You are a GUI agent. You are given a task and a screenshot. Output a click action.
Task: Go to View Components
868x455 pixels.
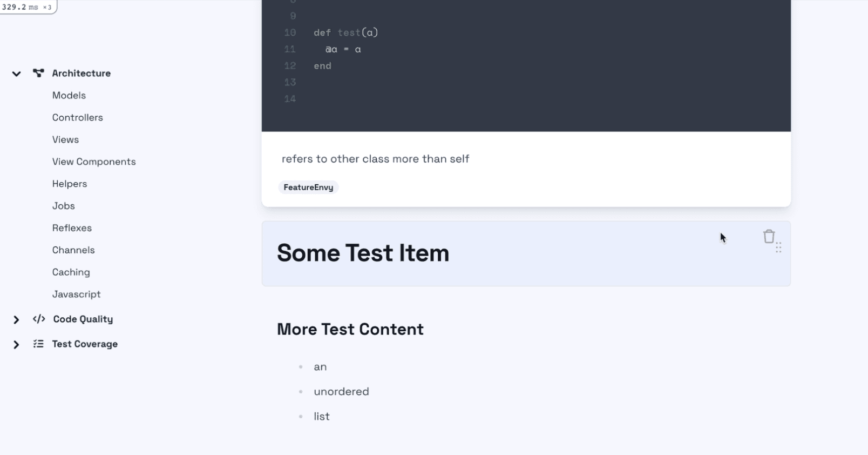94,162
